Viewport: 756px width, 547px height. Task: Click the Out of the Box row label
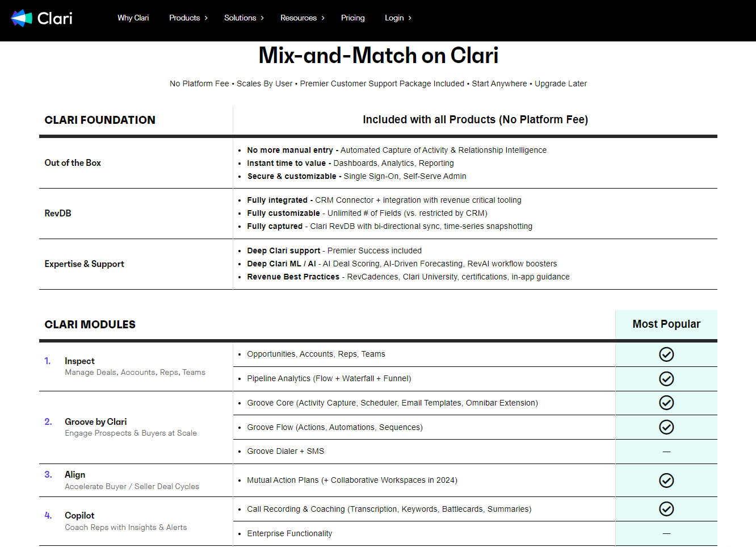coord(73,163)
